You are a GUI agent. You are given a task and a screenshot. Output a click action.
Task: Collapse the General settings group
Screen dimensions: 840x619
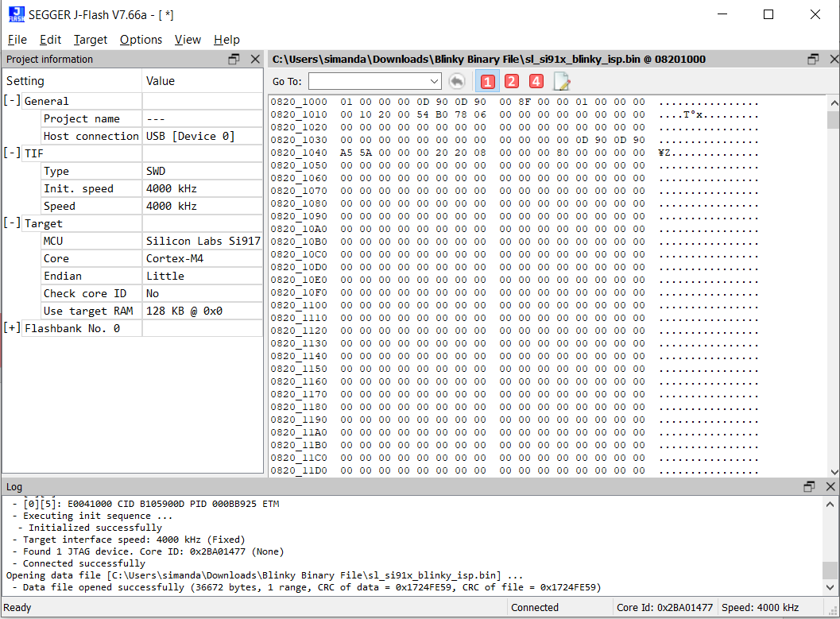pyautogui.click(x=12, y=101)
